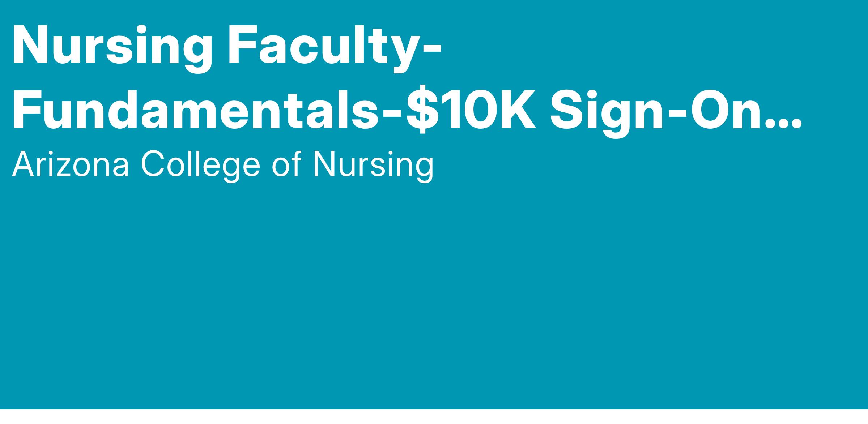This screenshot has width=868, height=424.
Task: Open the Arizona College of Nursing link
Action: click(223, 165)
